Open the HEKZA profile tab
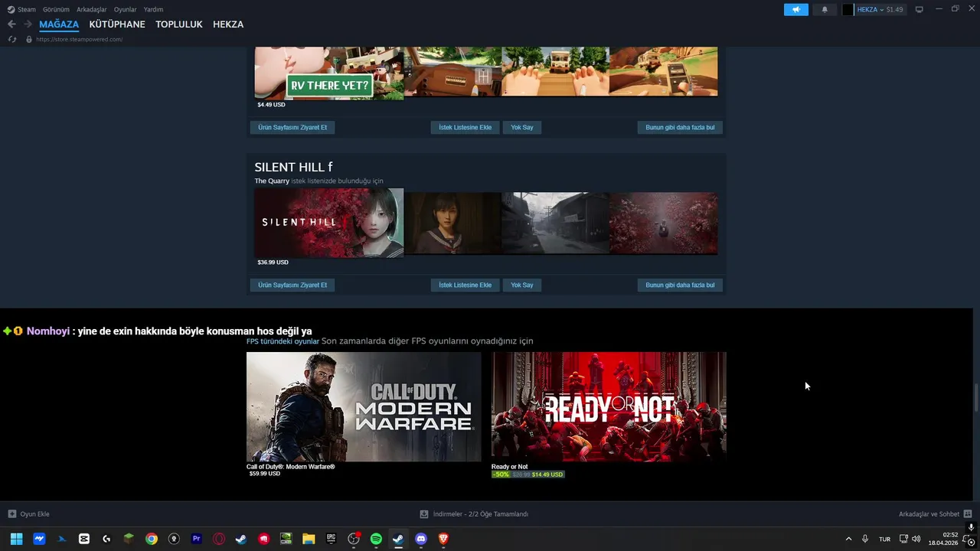This screenshot has width=980, height=551. (228, 24)
